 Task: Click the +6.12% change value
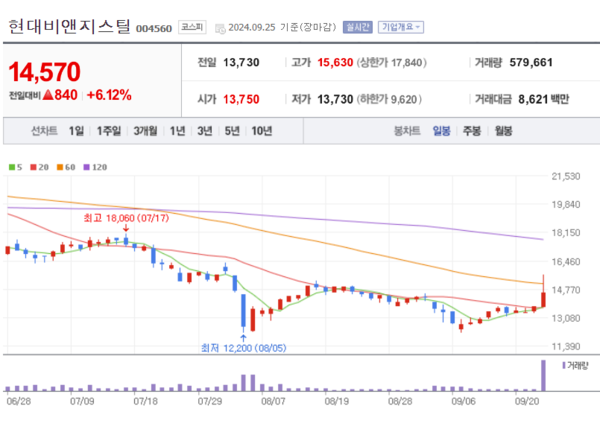pyautogui.click(x=109, y=95)
